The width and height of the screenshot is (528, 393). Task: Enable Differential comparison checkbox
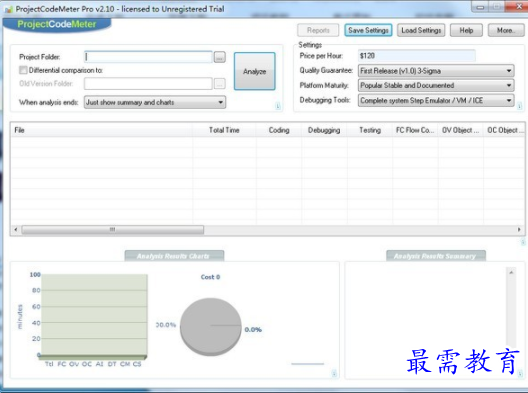23,70
